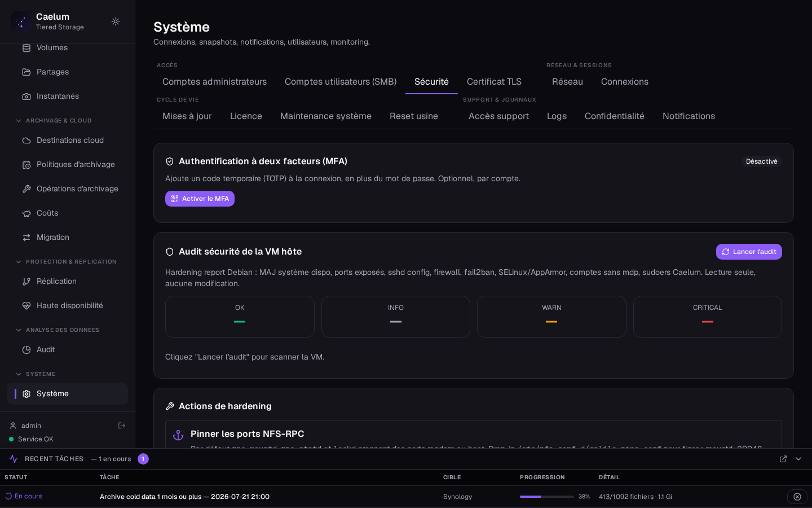Open Maintenance système tab
Viewport: 812px width, 508px height.
(x=326, y=116)
